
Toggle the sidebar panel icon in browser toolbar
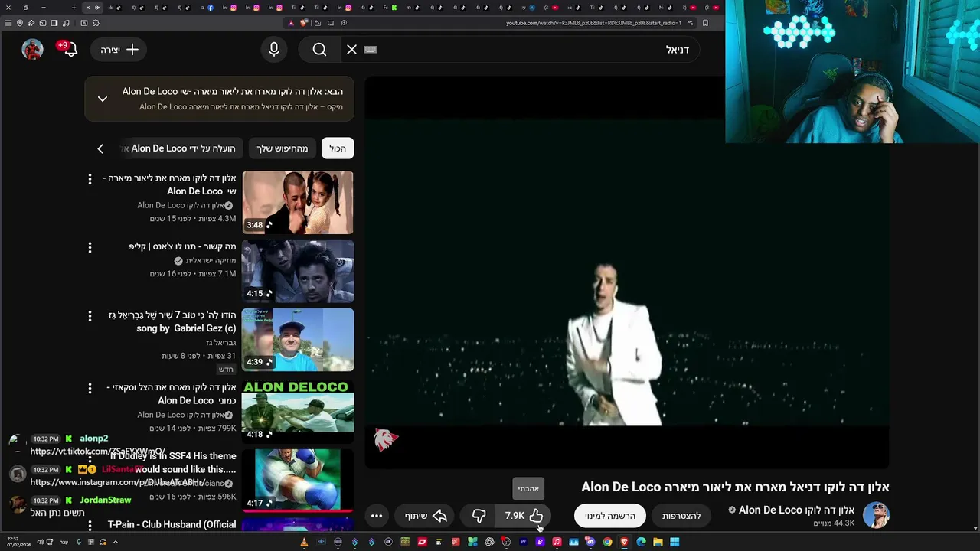click(54, 23)
